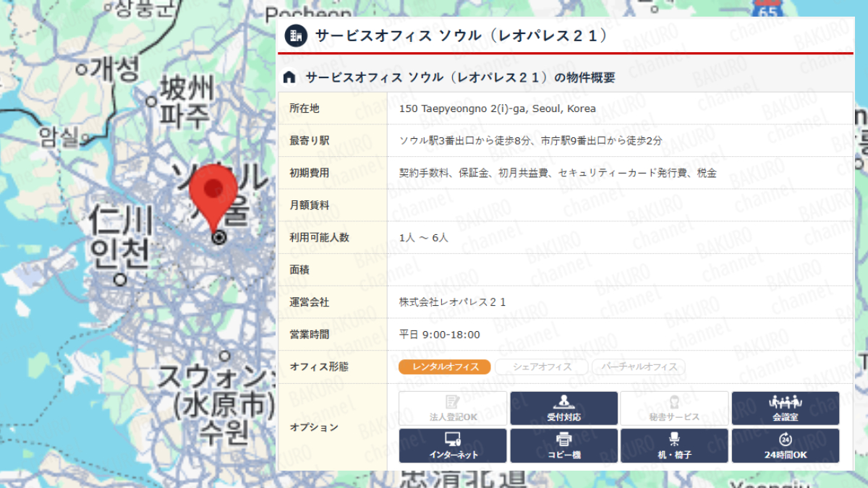Click the 개성 city label on map
The image size is (868, 488).
click(114, 69)
